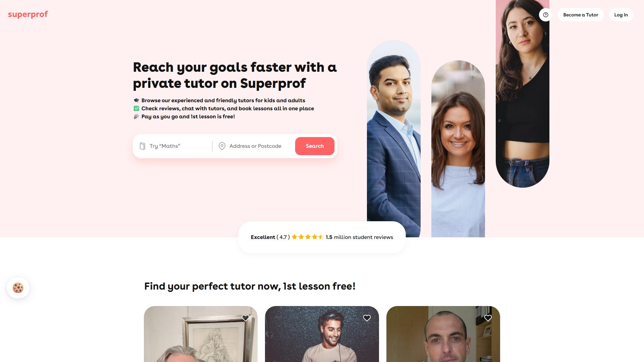
Task: Click the superprof logo
Action: 28,14
